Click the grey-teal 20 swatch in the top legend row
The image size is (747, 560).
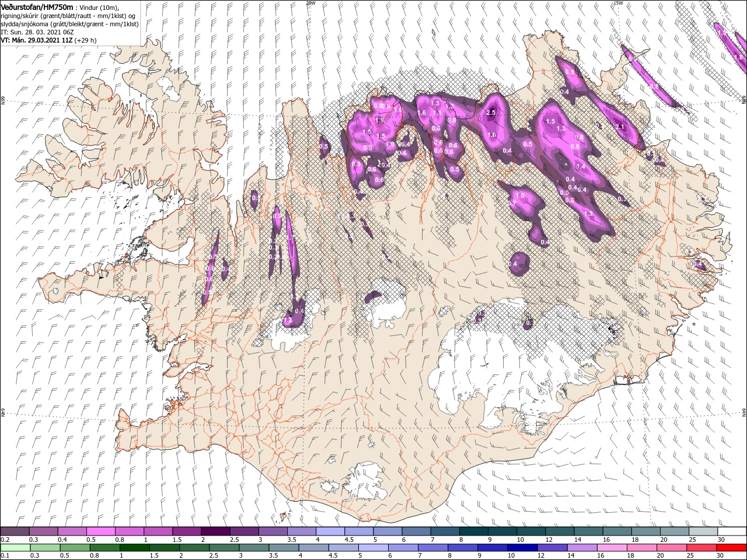(674, 531)
